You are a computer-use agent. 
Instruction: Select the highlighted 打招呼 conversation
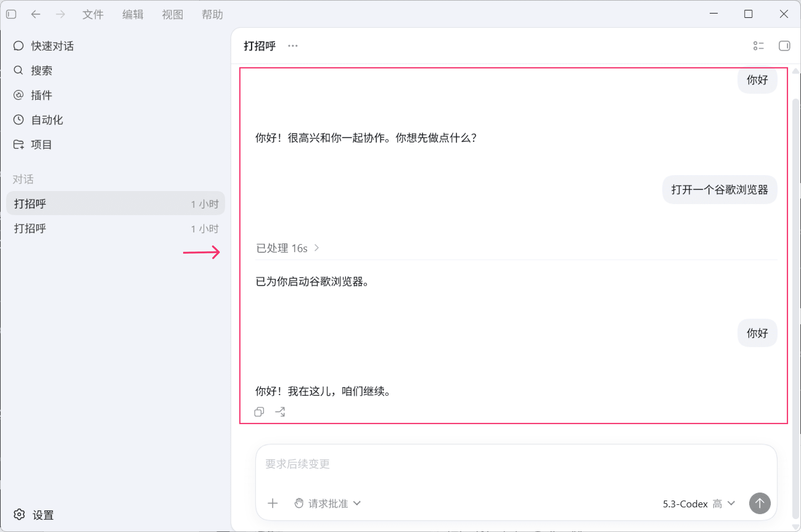click(115, 203)
